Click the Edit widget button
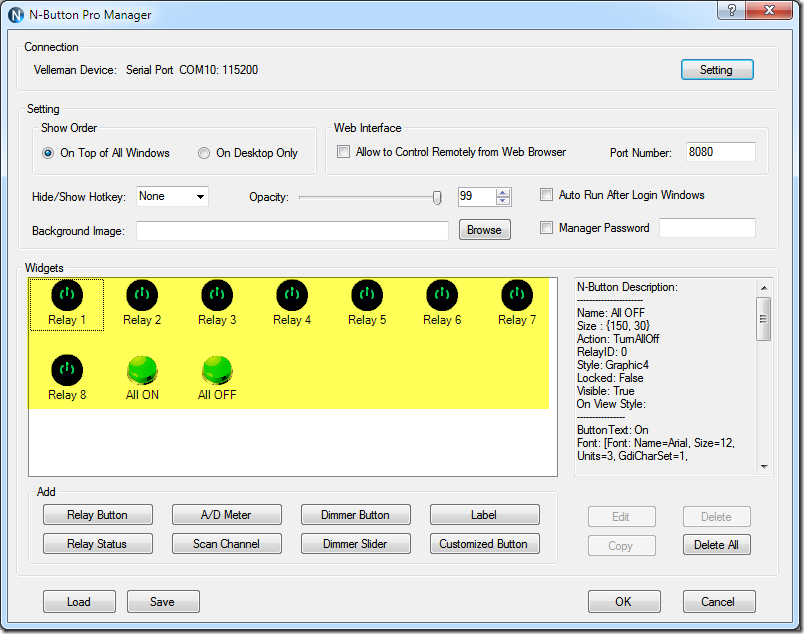 point(621,517)
